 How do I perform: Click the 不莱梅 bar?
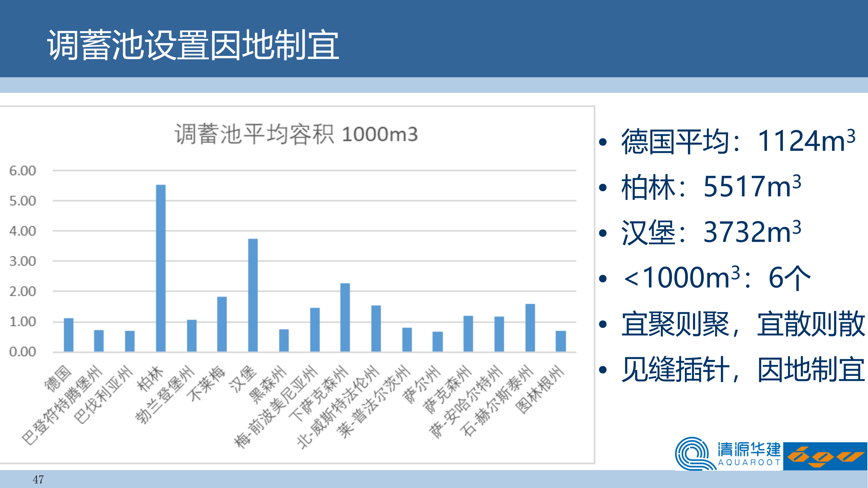pyautogui.click(x=222, y=324)
